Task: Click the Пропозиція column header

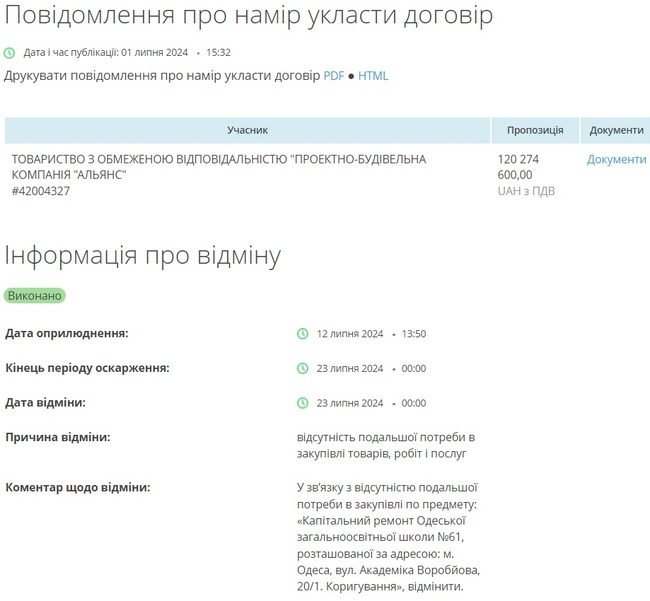Action: pyautogui.click(x=535, y=131)
